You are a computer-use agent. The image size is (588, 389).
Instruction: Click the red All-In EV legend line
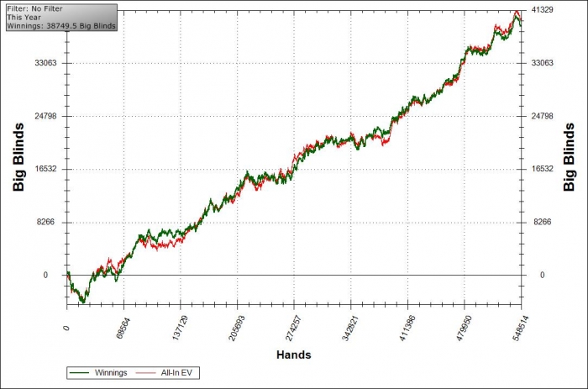pos(145,373)
